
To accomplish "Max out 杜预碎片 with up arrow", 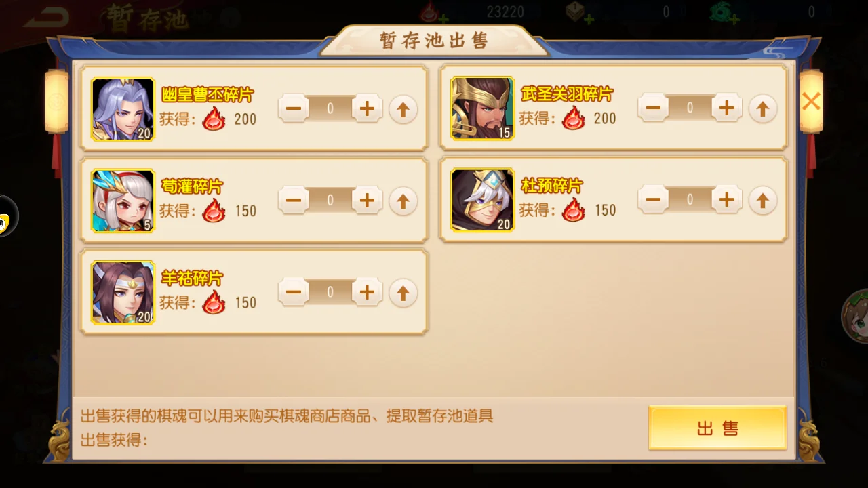I will tap(762, 201).
